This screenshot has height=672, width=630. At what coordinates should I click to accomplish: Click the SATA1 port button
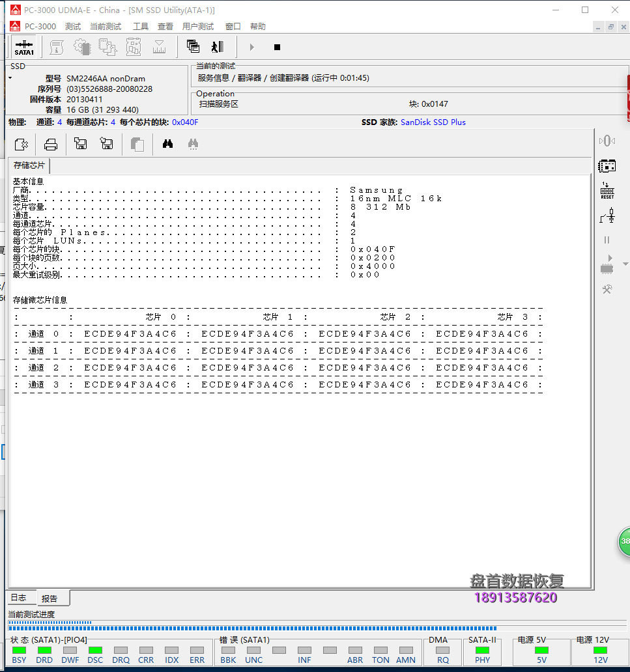pyautogui.click(x=24, y=47)
